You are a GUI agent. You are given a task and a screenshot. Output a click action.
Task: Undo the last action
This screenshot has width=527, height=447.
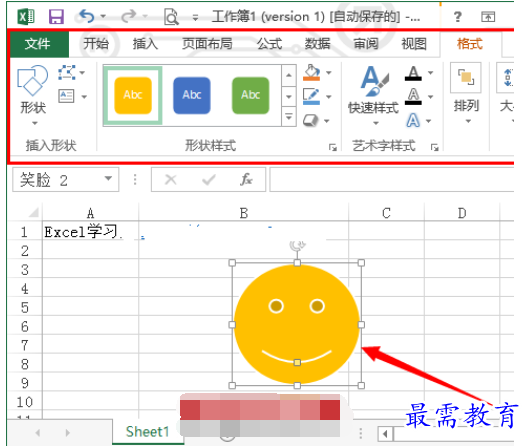86,16
